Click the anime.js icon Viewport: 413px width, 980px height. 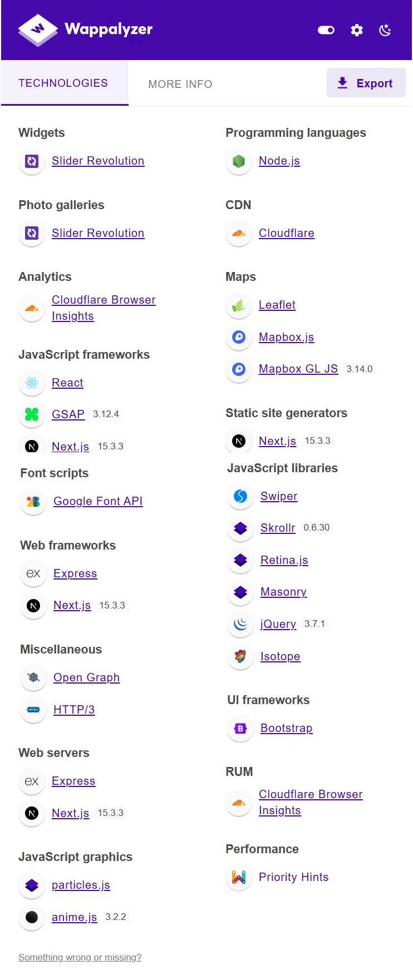32,918
